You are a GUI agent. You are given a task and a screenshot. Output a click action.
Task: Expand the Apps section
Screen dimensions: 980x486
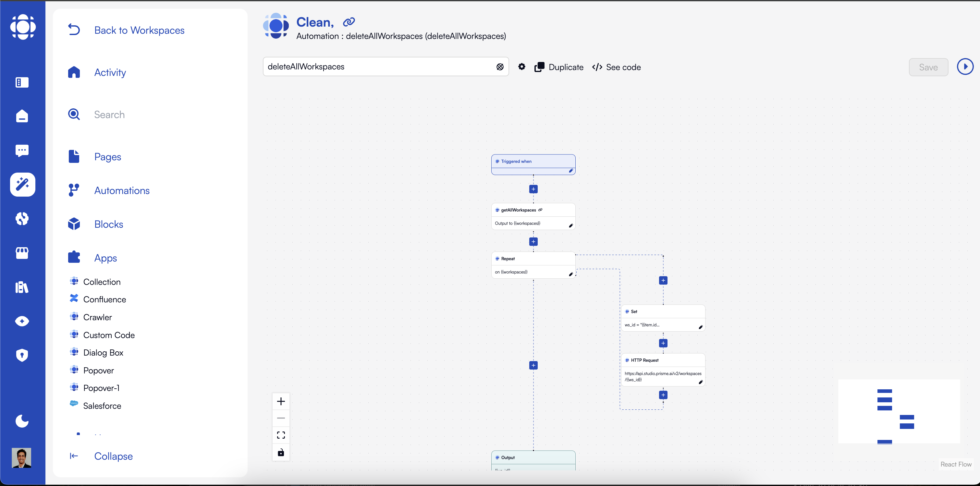pos(105,258)
